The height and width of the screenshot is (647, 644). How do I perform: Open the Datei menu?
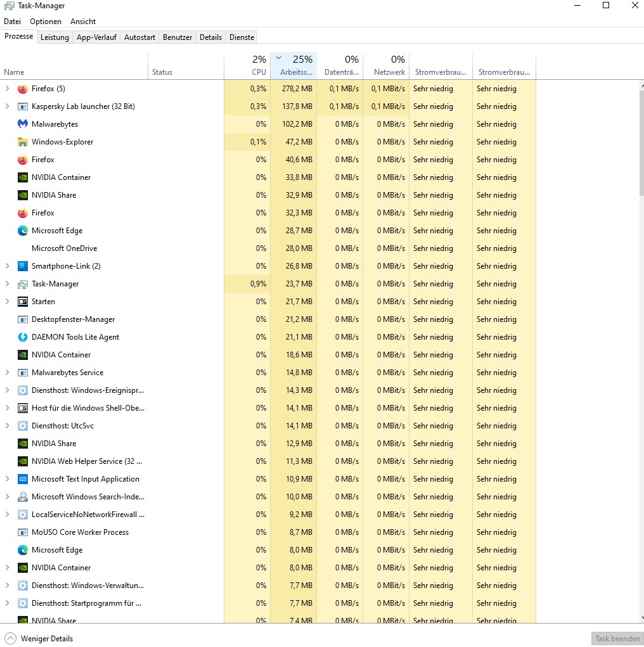tap(13, 22)
